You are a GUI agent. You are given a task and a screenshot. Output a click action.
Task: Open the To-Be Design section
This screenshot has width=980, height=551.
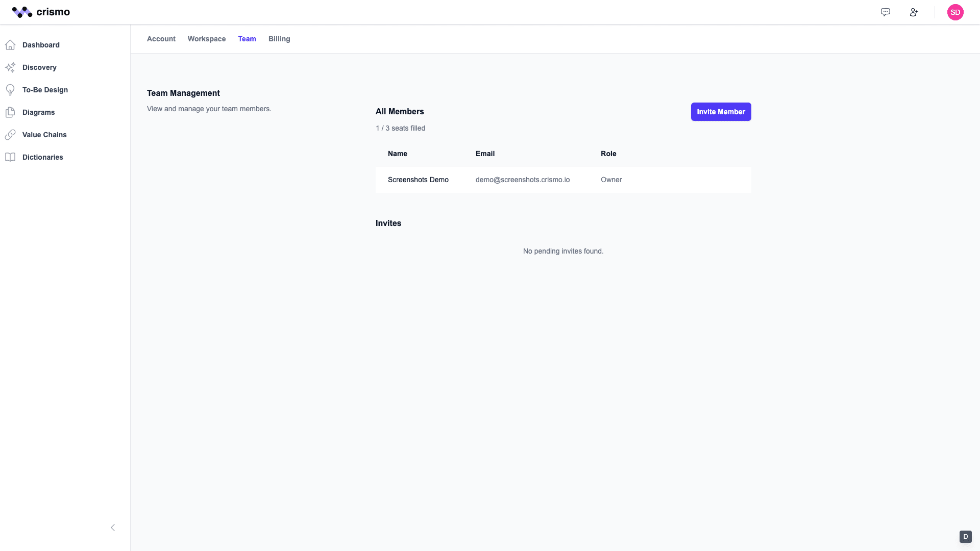(45, 90)
